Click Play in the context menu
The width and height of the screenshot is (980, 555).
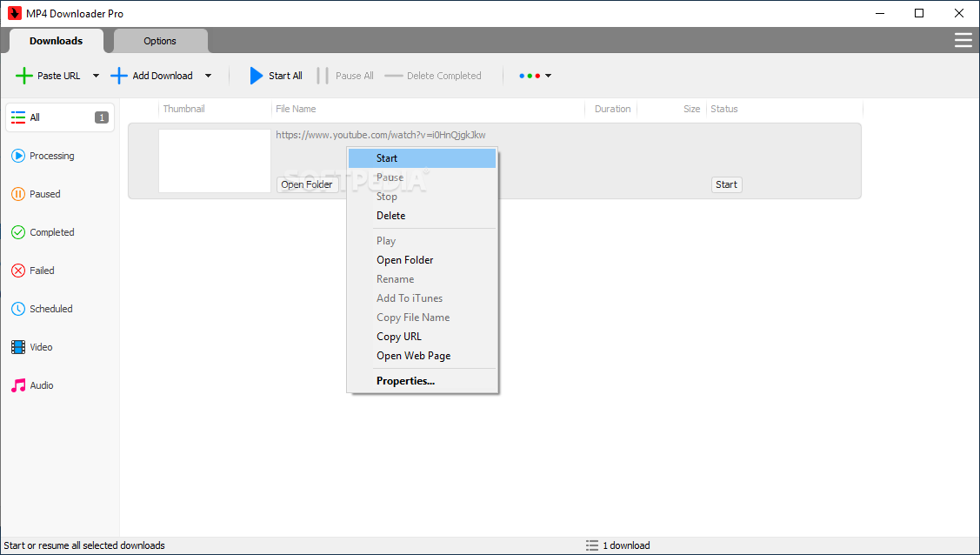[x=422, y=241]
